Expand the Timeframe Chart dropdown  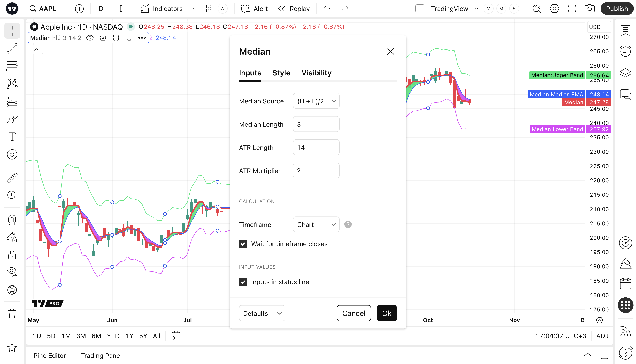tap(316, 225)
